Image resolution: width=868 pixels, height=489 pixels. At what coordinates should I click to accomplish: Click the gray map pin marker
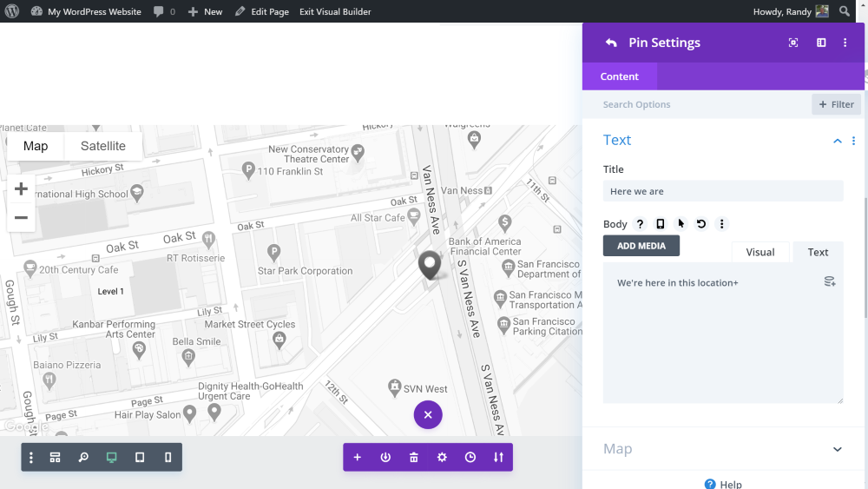(430, 264)
